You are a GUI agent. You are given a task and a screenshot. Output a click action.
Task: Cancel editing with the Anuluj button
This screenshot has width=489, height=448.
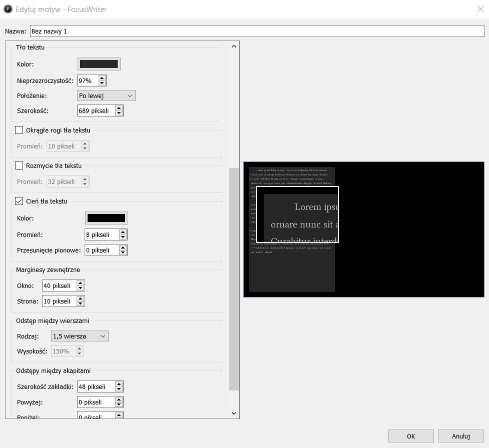click(461, 436)
